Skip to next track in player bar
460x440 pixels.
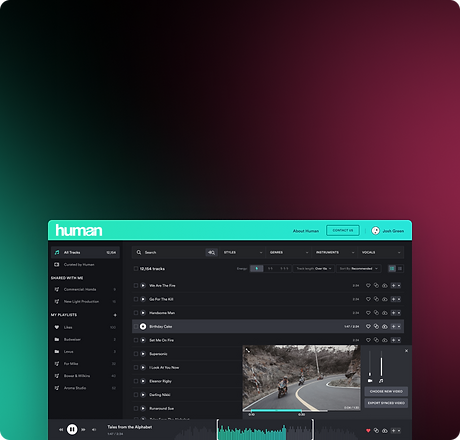[x=83, y=430]
